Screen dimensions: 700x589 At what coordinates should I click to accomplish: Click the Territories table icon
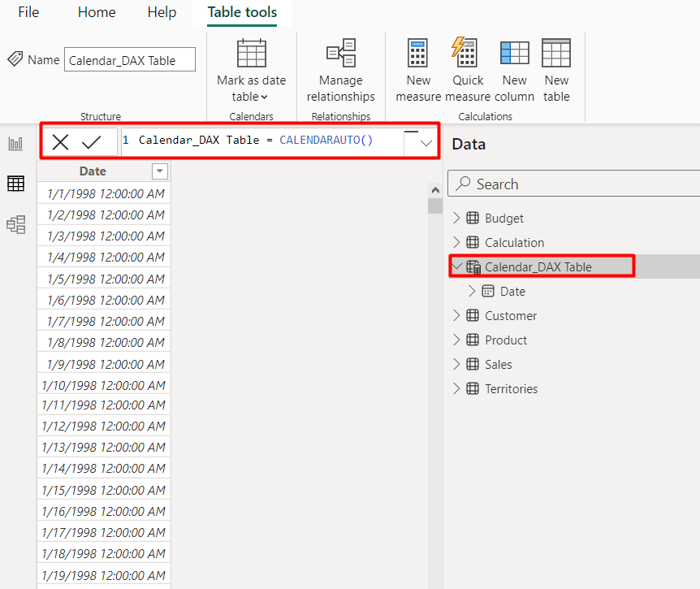(473, 388)
